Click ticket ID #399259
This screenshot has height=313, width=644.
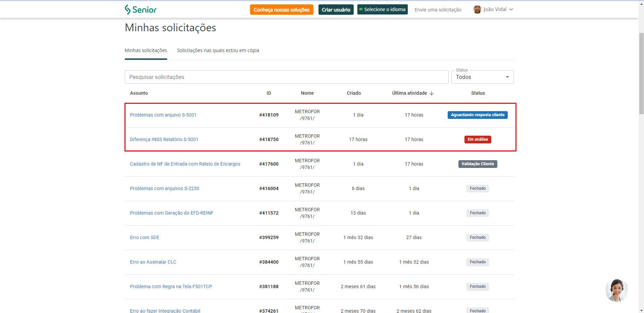(269, 237)
